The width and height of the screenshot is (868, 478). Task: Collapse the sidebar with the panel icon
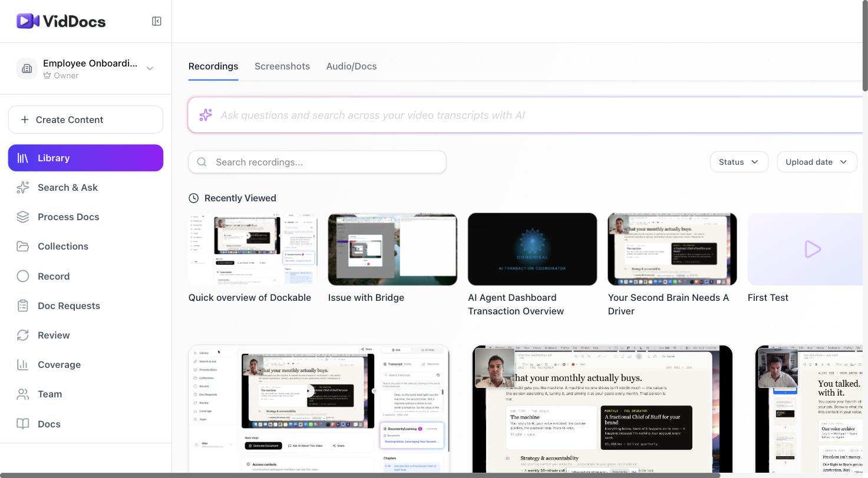point(157,21)
